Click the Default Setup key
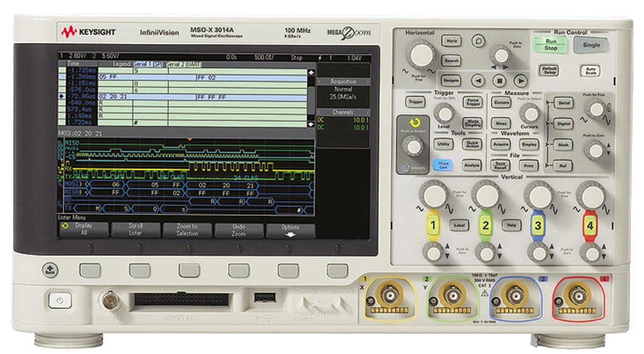 pyautogui.click(x=549, y=71)
